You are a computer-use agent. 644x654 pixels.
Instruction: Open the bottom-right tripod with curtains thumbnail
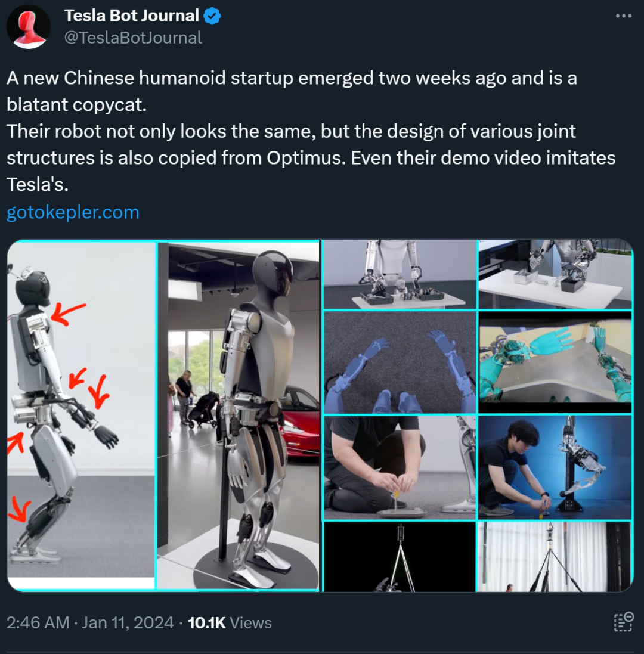(555, 556)
